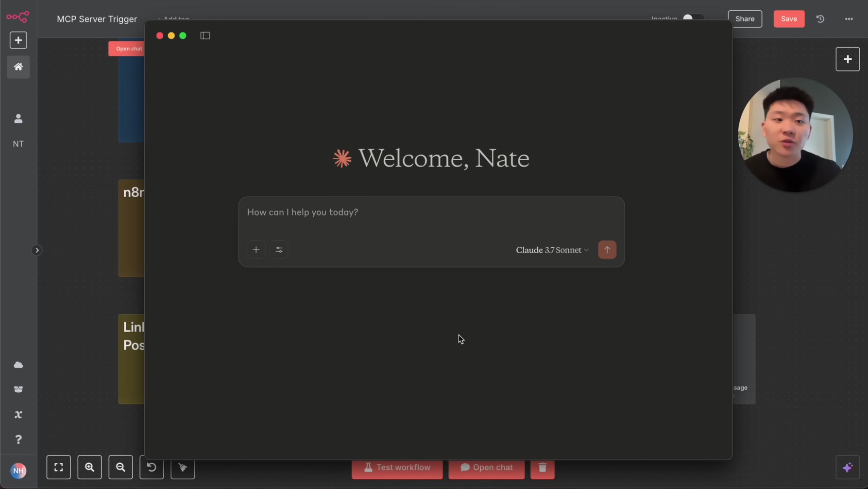The height and width of the screenshot is (489, 868).
Task: Click the small Open chat tag on canvas
Action: click(x=127, y=49)
